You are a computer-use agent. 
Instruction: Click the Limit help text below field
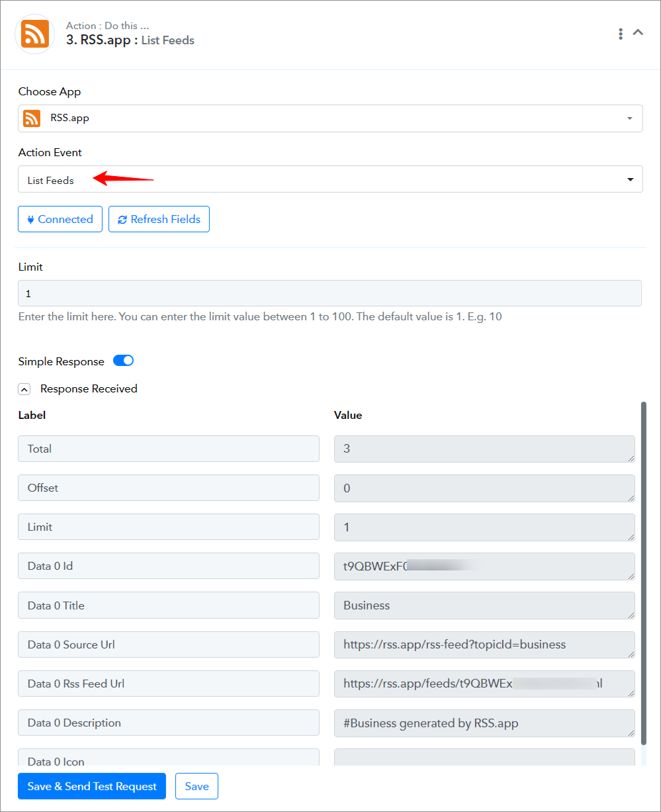[x=260, y=316]
